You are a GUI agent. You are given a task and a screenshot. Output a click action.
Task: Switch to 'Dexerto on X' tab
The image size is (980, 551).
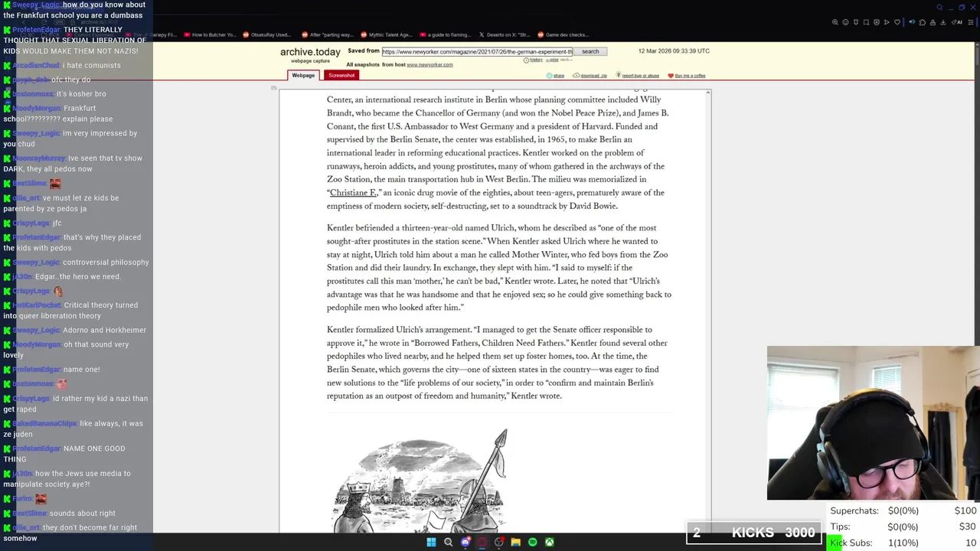point(505,34)
